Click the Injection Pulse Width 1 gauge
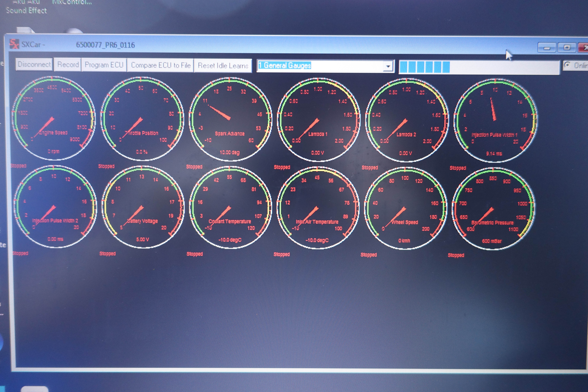The height and width of the screenshot is (392, 588). 495,121
